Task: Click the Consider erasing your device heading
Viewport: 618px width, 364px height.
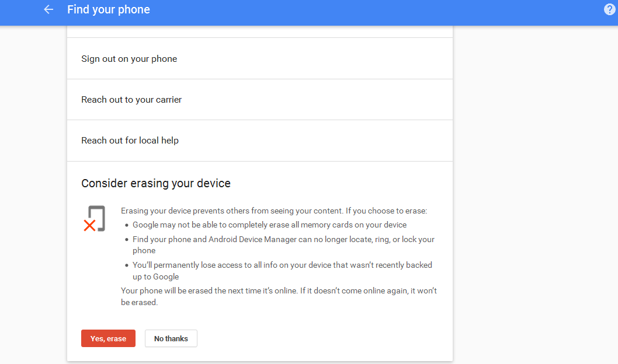Action: [x=156, y=183]
